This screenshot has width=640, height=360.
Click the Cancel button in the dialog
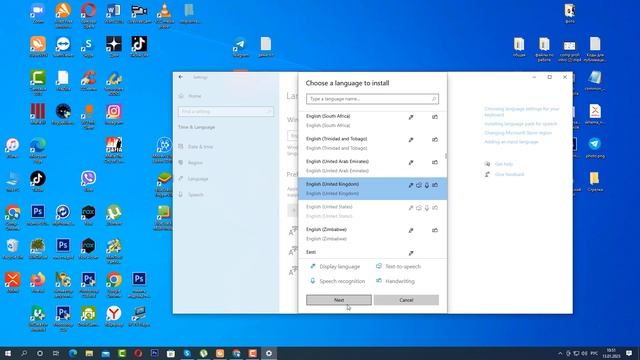tap(406, 300)
